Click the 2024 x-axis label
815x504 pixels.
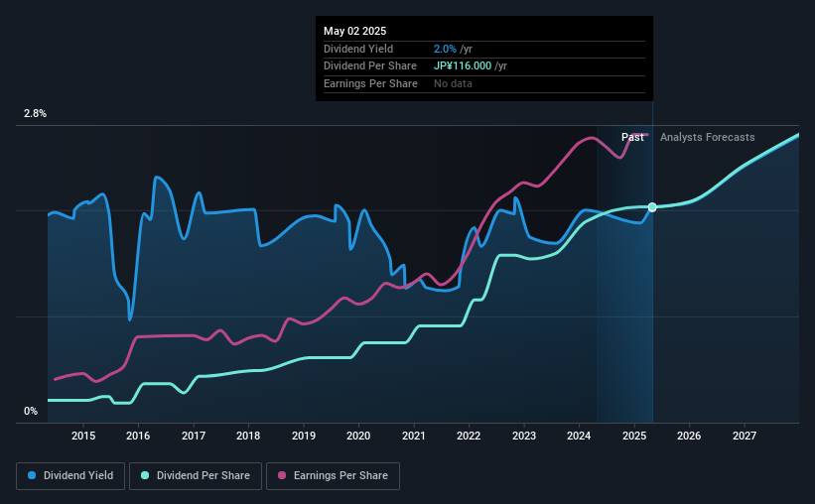pos(579,436)
